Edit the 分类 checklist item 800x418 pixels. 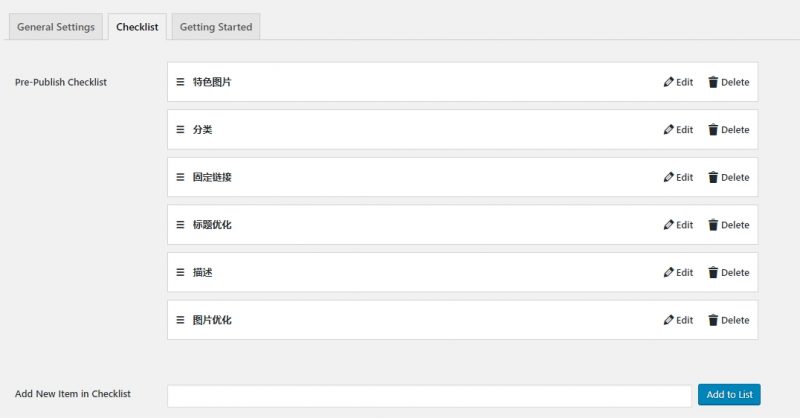click(x=678, y=130)
